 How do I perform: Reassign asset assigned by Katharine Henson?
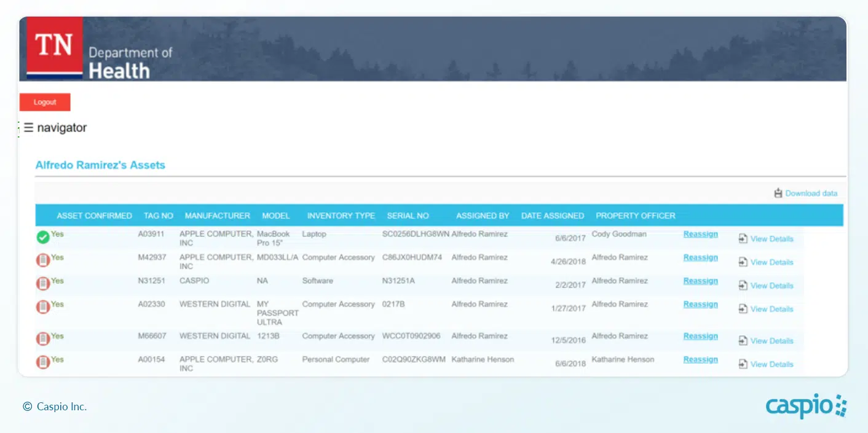coord(700,359)
